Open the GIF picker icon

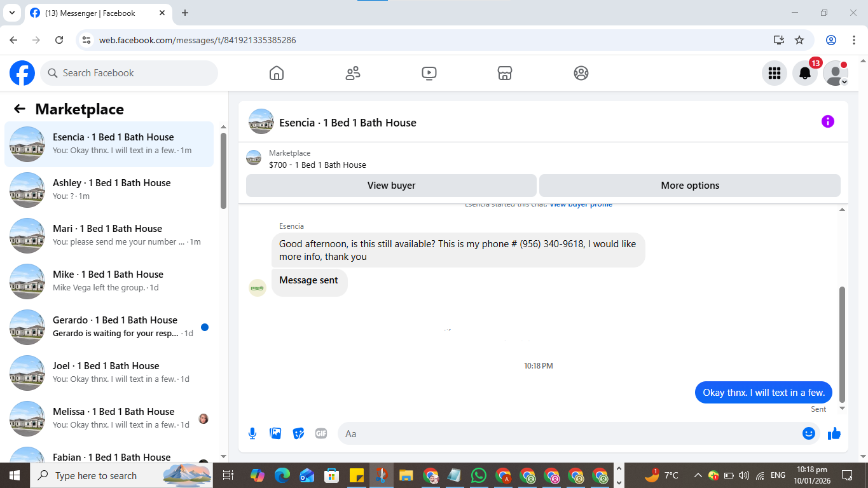click(x=321, y=433)
